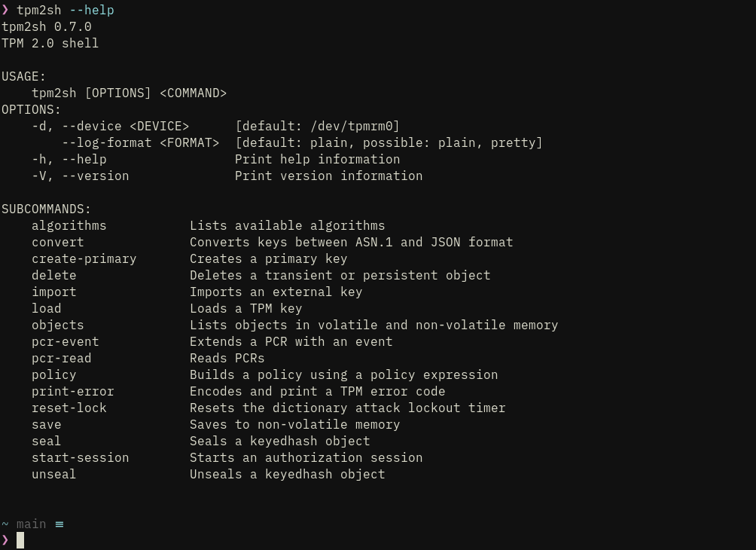Select the 'algorithms' subcommand text
This screenshot has width=756, height=550.
(69, 226)
